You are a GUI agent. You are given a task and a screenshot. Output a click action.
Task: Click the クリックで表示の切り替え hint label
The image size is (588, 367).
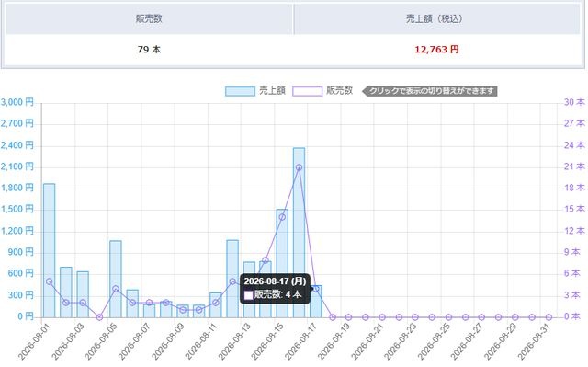pyautogui.click(x=430, y=91)
